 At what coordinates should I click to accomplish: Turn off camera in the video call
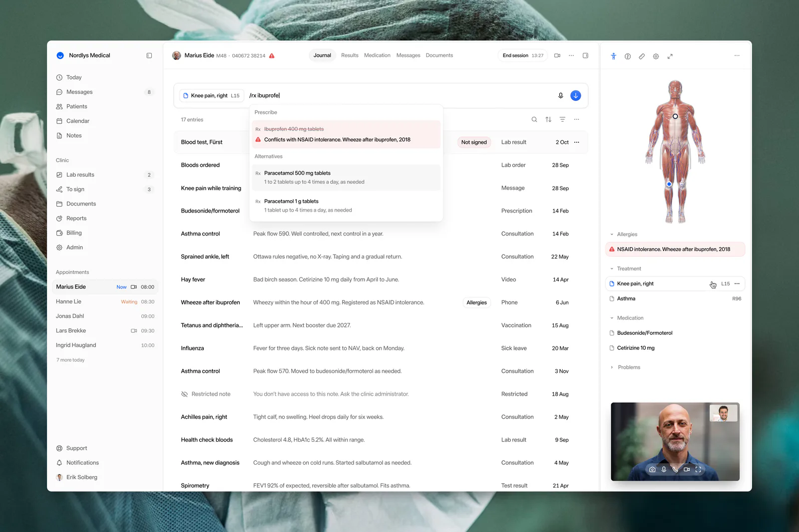pyautogui.click(x=687, y=470)
